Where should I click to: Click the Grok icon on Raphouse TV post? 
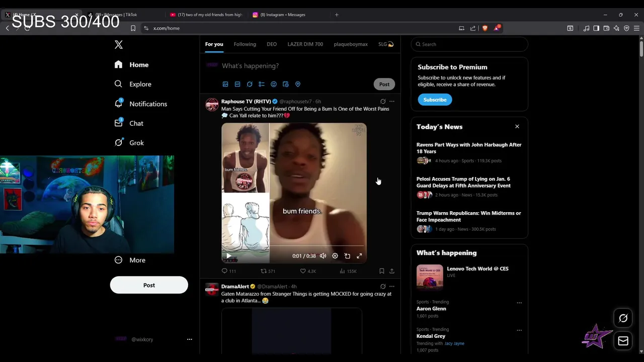(x=383, y=102)
